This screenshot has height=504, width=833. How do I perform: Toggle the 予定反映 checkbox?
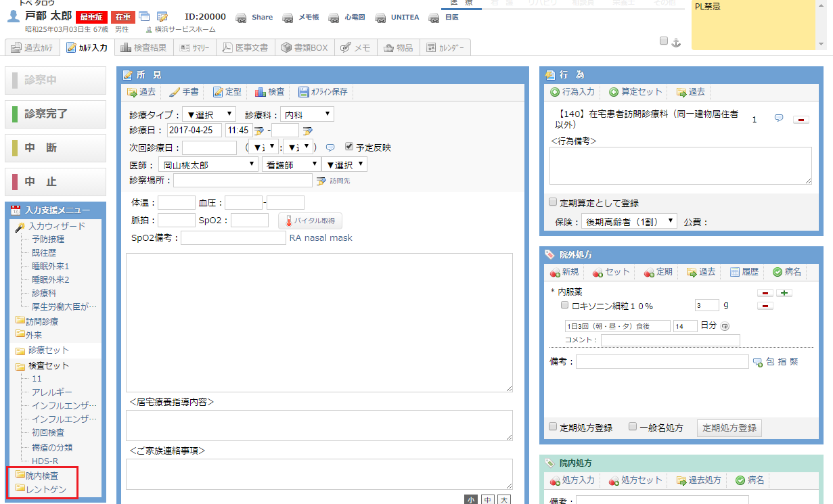[x=349, y=147]
